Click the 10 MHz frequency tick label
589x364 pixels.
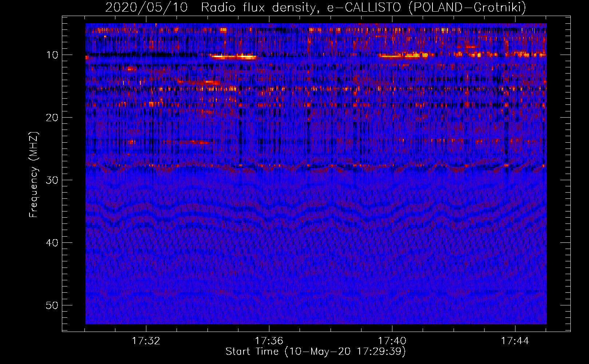[x=52, y=55]
